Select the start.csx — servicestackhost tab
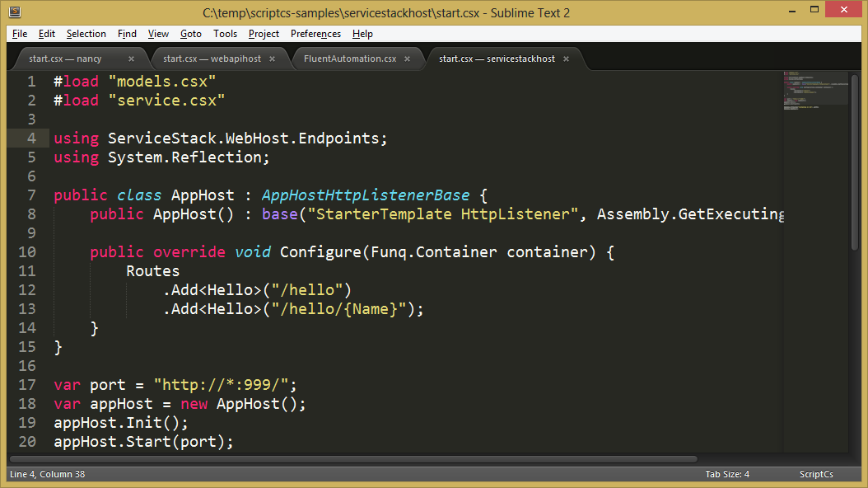The height and width of the screenshot is (488, 868). tap(497, 59)
